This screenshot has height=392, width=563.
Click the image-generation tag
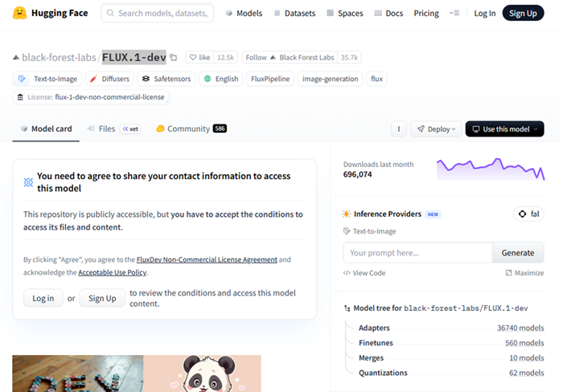[x=330, y=79]
